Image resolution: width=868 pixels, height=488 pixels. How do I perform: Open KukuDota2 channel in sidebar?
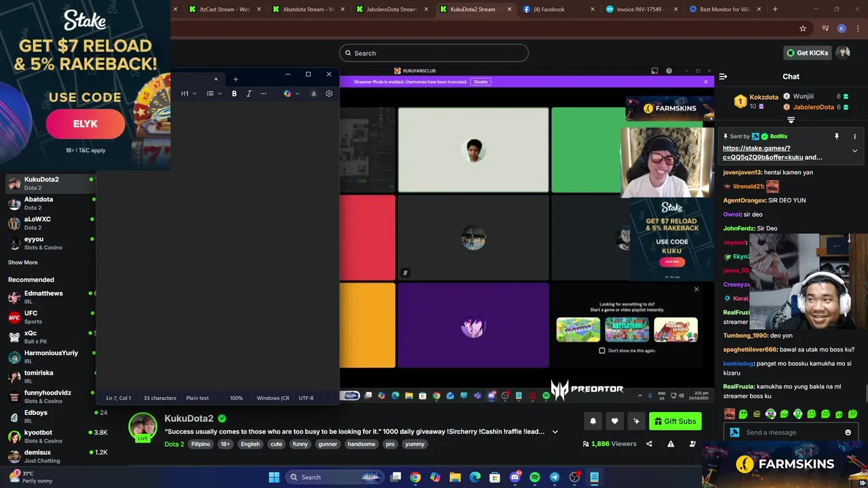[51, 183]
